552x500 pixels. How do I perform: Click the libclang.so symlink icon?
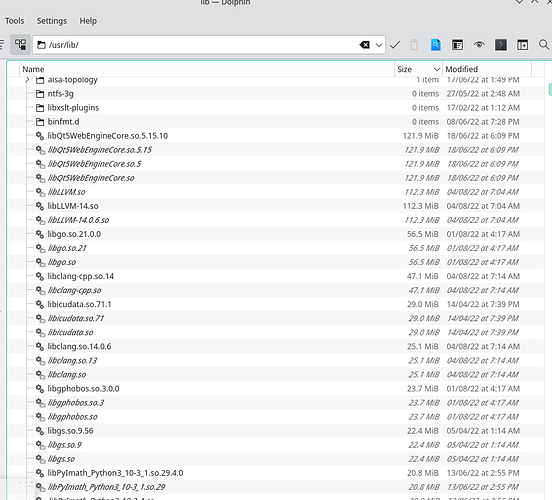pyautogui.click(x=40, y=375)
